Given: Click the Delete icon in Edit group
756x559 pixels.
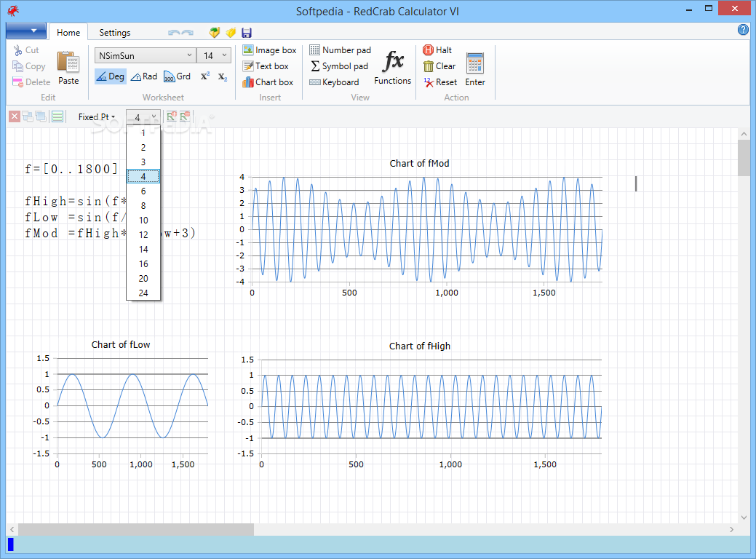Looking at the screenshot, I should pos(18,82).
